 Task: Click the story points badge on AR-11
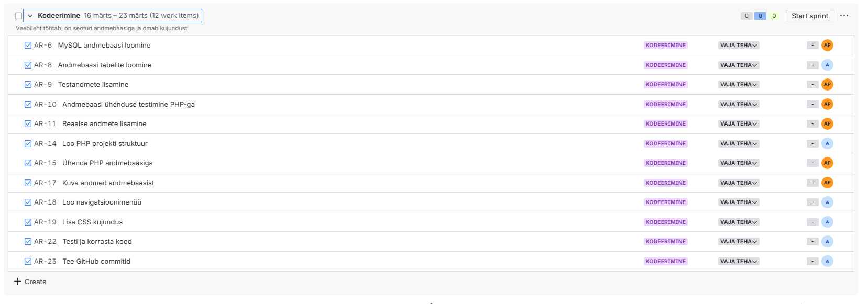[812, 124]
